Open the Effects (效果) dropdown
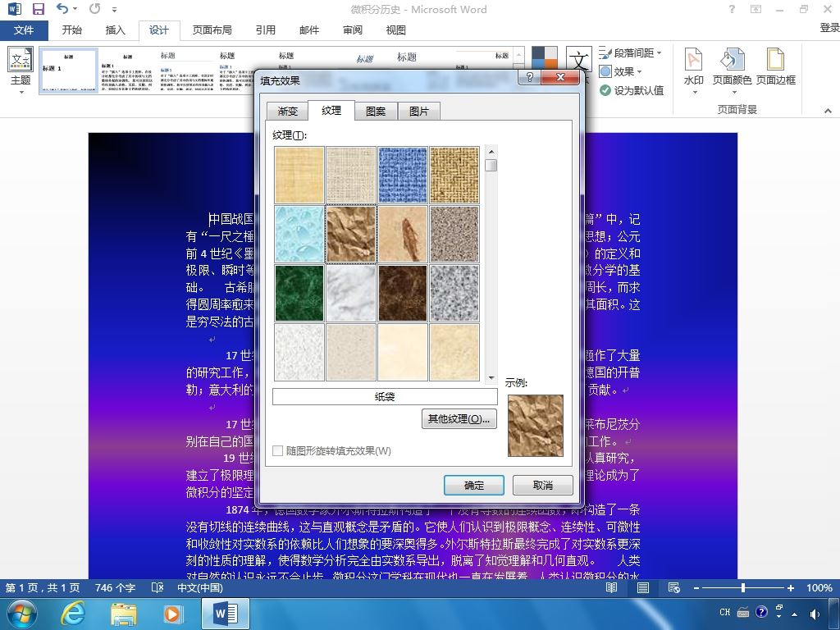Screen dimensions: 840x630 click(x=620, y=71)
